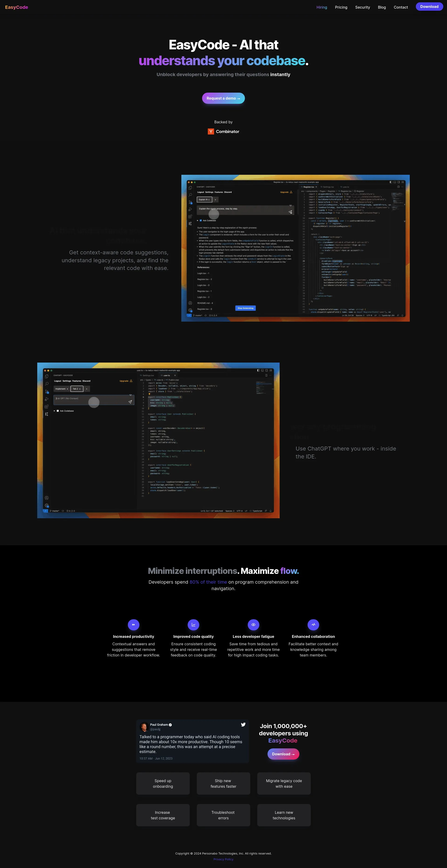Click the Request a demo arrow button
The width and height of the screenshot is (447, 868).
[x=223, y=98]
